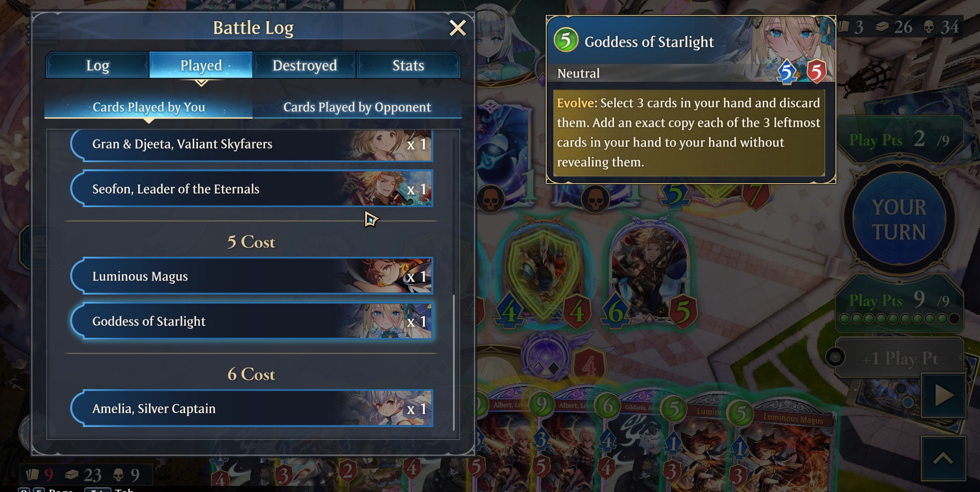Open the Destroyed tab
The width and height of the screenshot is (980, 492).
pyautogui.click(x=305, y=65)
